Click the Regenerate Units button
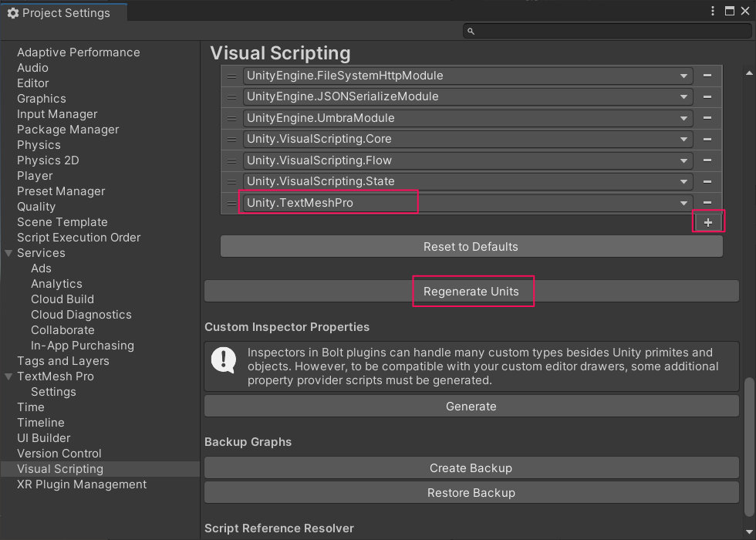The height and width of the screenshot is (540, 756). (x=471, y=292)
